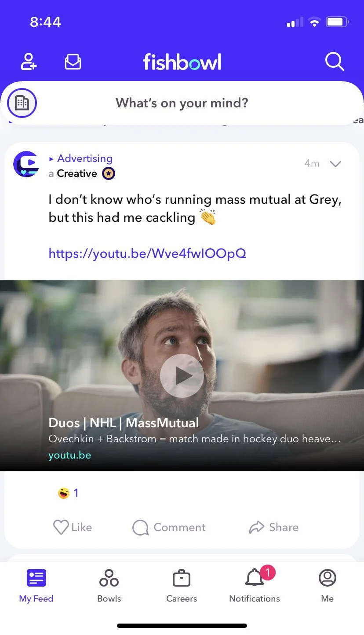Tap the star badge beside Creative
This screenshot has width=364, height=635.
109,174
